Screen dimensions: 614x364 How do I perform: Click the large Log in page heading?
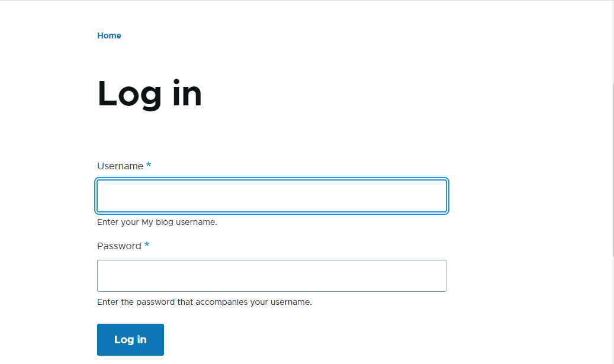coord(149,94)
